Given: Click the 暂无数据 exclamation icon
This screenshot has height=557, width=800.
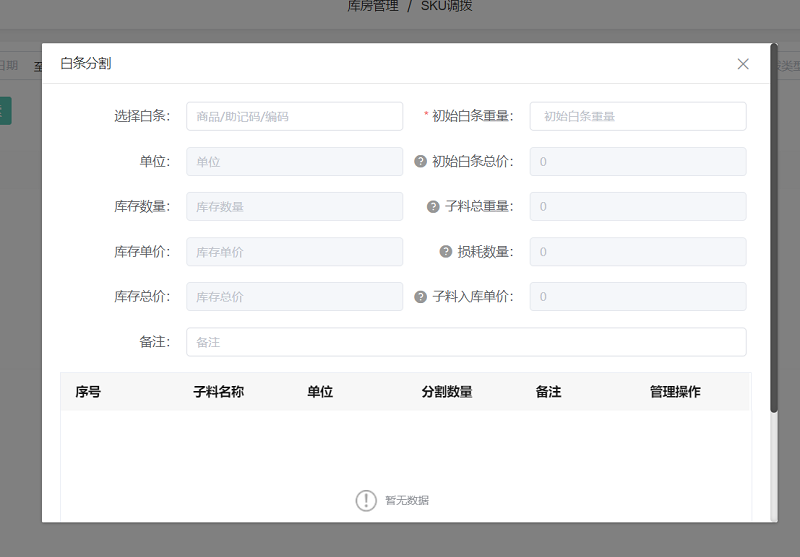Looking at the screenshot, I should tap(366, 500).
